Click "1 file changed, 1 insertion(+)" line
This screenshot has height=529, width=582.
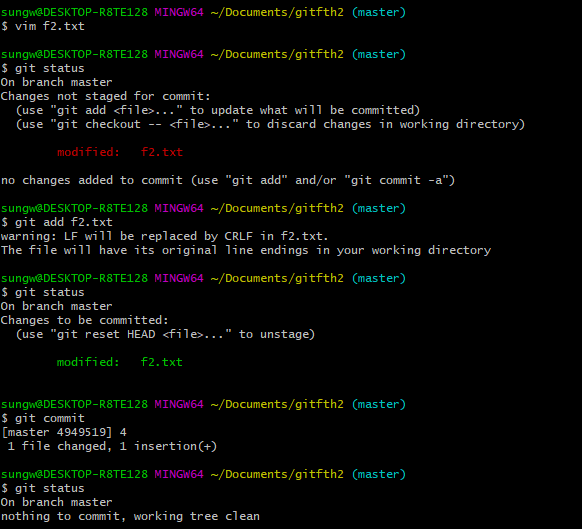click(112, 446)
